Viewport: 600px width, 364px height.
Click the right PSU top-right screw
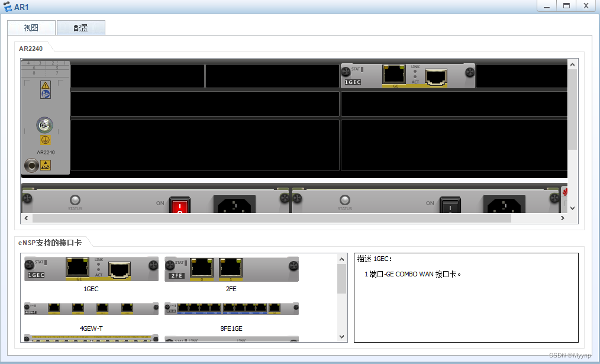pos(554,198)
